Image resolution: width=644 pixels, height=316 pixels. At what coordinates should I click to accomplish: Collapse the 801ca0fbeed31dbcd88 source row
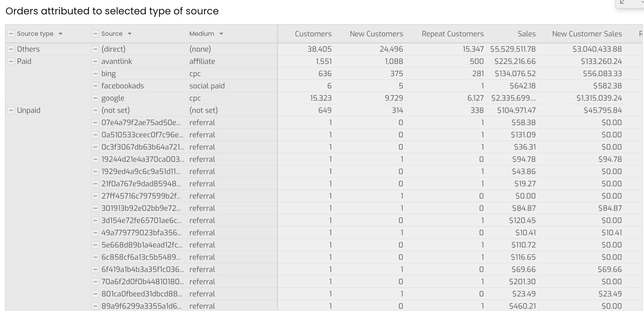tap(95, 293)
